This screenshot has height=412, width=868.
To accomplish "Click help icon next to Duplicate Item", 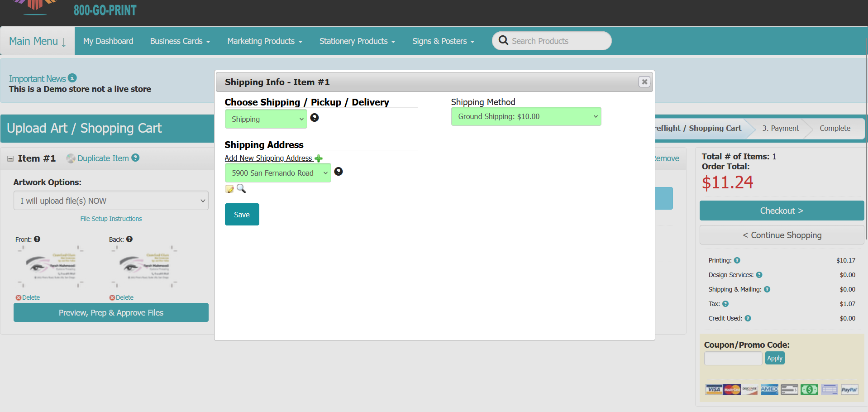I will pyautogui.click(x=135, y=158).
